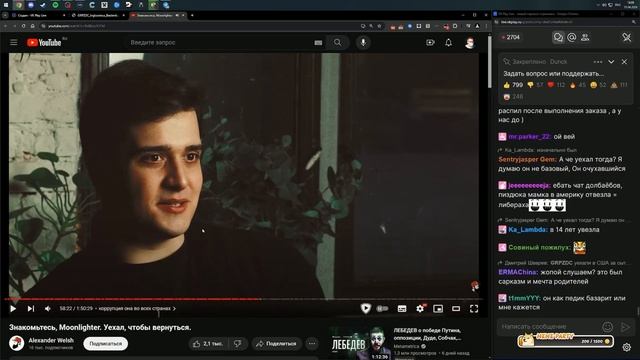Send the chat message with arrow
This screenshot has width=640, height=360.
tap(625, 327)
